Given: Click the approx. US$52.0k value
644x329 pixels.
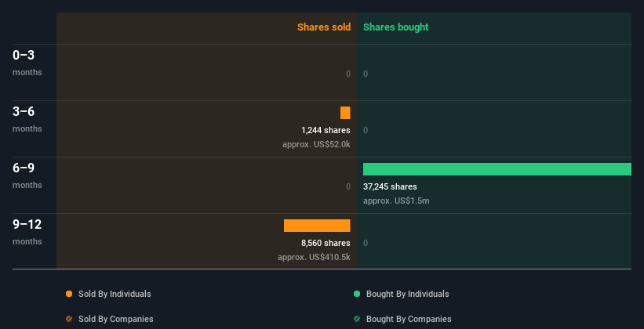Looking at the screenshot, I should (x=316, y=144).
